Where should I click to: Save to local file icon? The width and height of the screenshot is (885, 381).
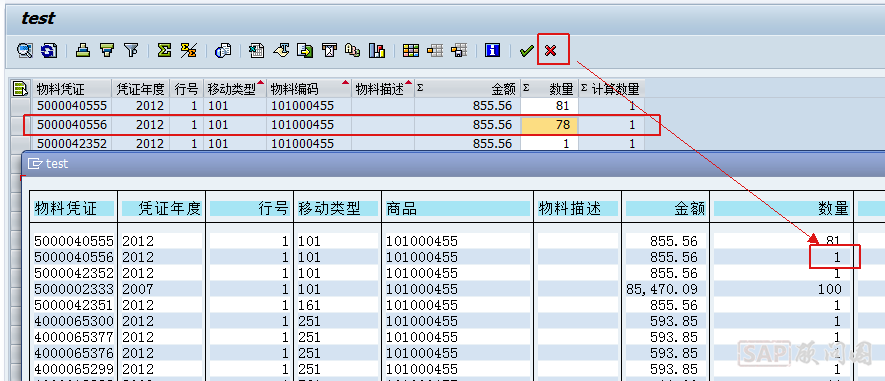pos(305,51)
